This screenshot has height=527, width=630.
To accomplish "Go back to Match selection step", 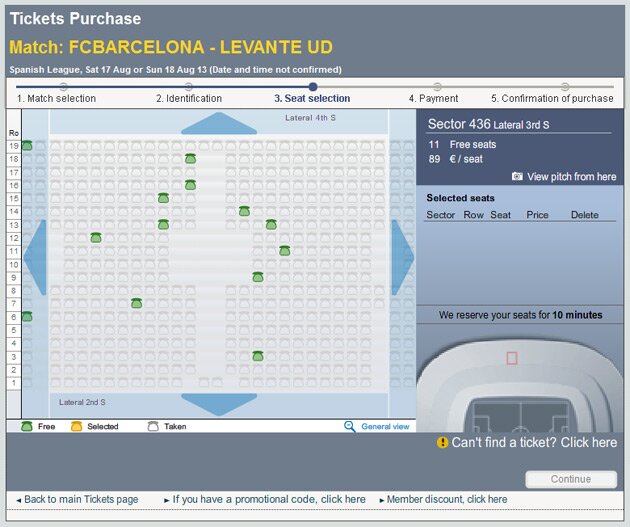I will coord(57,98).
